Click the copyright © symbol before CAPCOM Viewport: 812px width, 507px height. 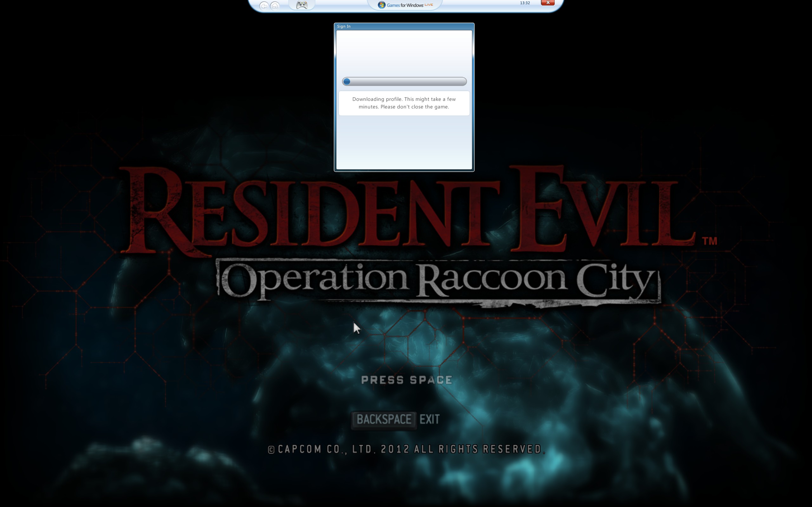pyautogui.click(x=271, y=450)
